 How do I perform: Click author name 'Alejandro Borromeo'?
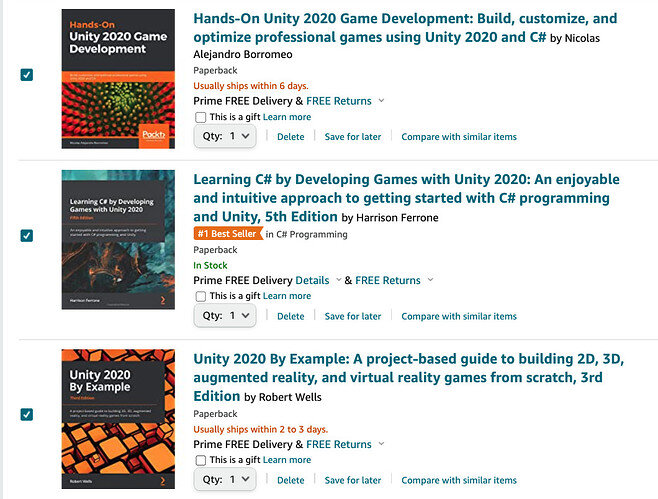click(243, 54)
